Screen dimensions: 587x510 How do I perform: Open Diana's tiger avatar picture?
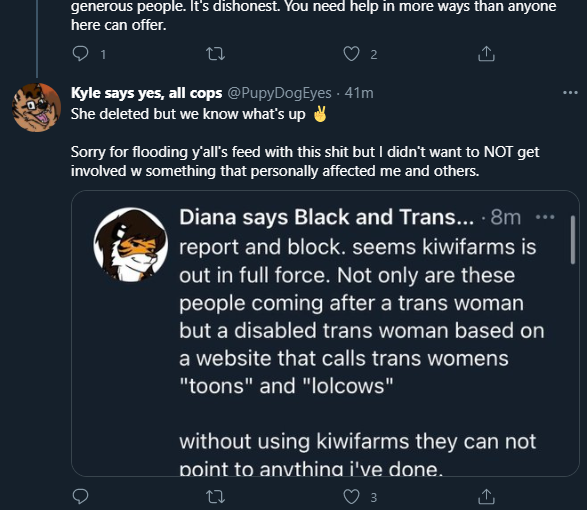[x=131, y=245]
